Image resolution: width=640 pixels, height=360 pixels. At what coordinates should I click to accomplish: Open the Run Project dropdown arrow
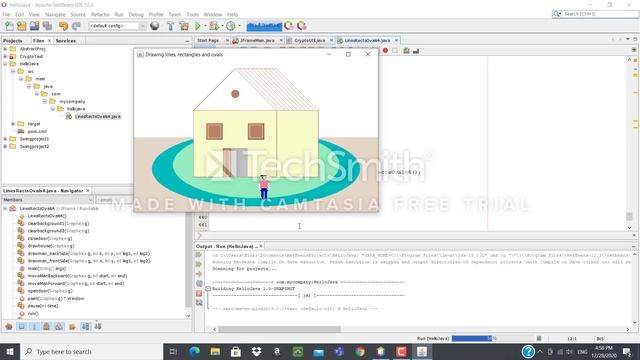tap(204, 26)
